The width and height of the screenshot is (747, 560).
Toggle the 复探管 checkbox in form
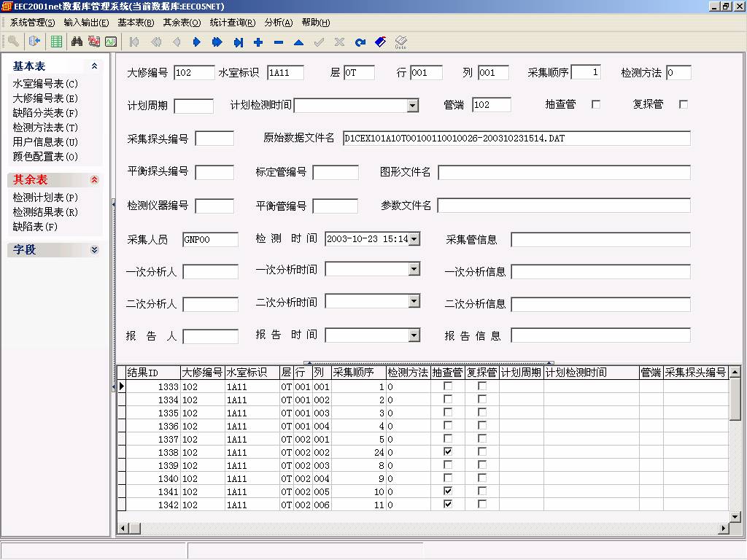pyautogui.click(x=684, y=104)
